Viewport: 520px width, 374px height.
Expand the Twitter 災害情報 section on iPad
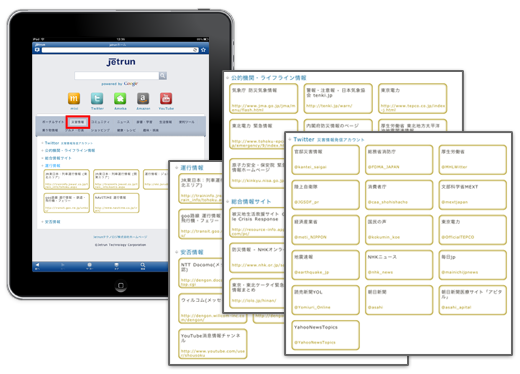pyautogui.click(x=68, y=143)
